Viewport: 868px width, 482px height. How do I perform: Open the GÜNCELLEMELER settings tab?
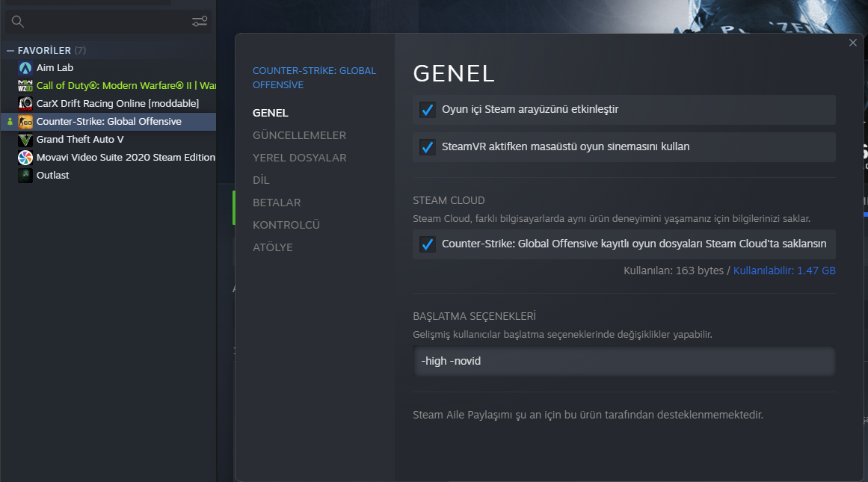299,135
